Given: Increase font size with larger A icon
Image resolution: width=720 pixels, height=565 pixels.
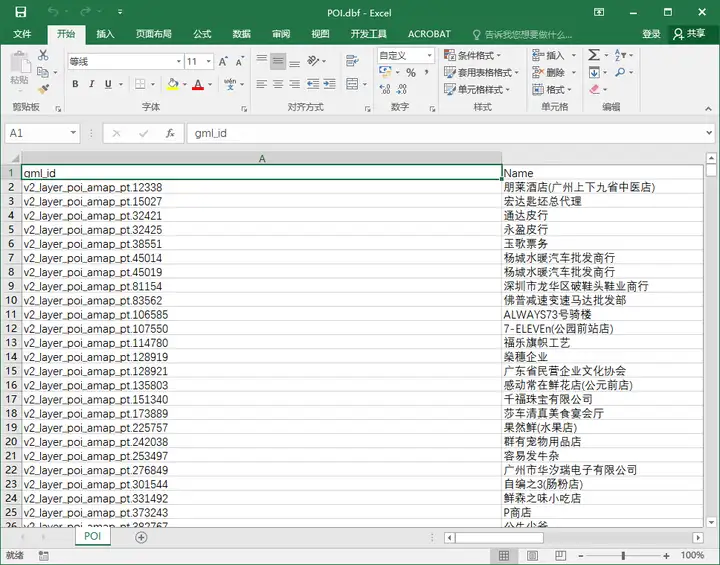Looking at the screenshot, I should 223,61.
